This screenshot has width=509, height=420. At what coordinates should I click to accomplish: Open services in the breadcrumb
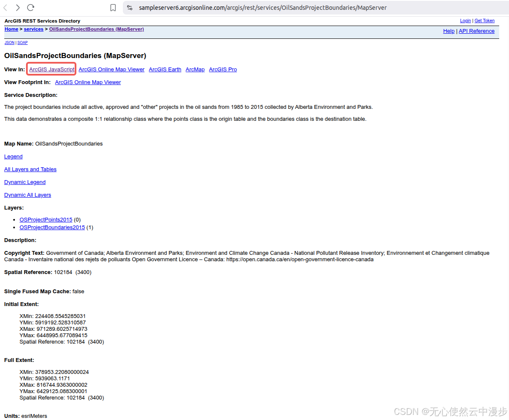pyautogui.click(x=33, y=29)
